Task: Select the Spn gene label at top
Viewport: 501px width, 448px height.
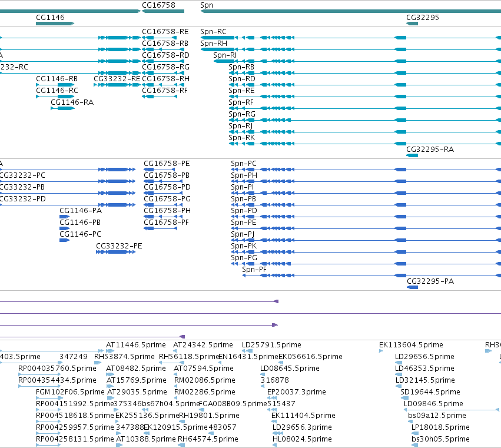Action: [x=207, y=5]
